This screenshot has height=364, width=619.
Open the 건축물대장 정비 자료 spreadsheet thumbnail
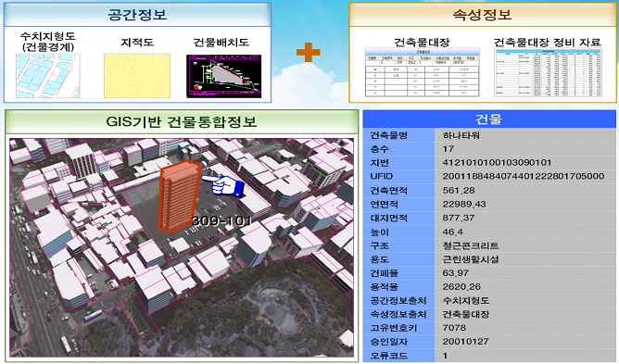pos(548,72)
